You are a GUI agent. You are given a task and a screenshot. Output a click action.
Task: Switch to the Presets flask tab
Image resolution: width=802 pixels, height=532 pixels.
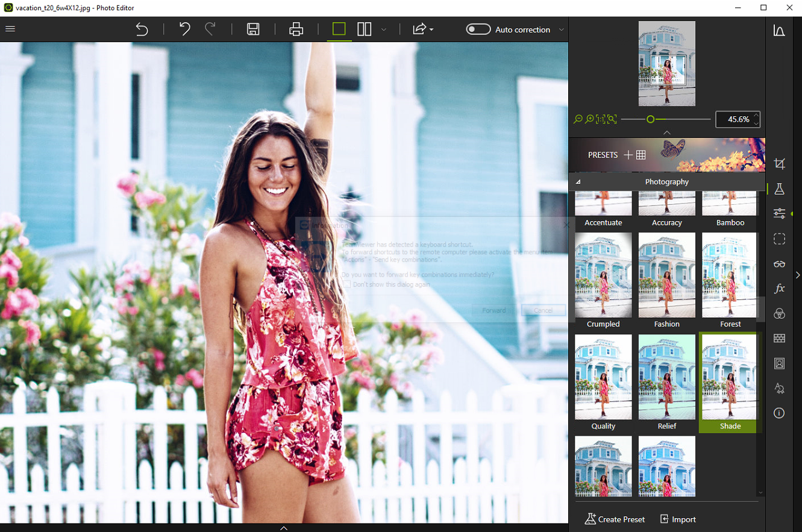click(779, 189)
